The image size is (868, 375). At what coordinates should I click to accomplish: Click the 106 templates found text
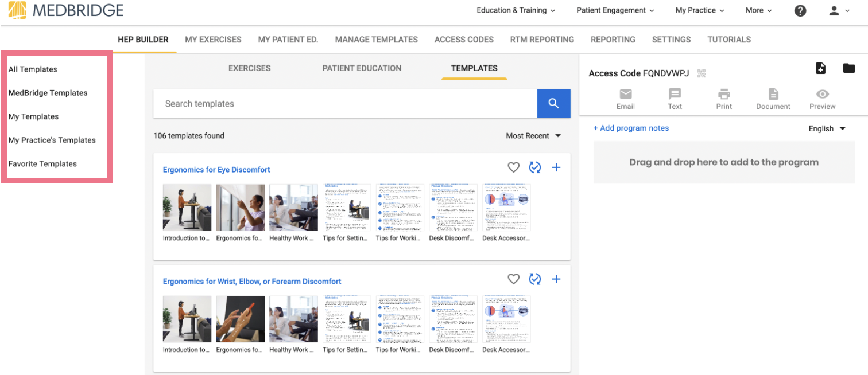pos(189,136)
